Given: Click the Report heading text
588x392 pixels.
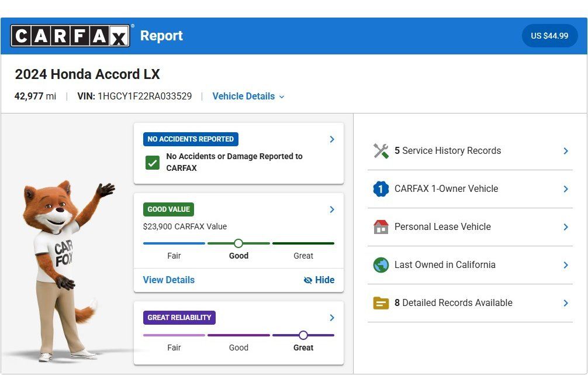Looking at the screenshot, I should (161, 36).
